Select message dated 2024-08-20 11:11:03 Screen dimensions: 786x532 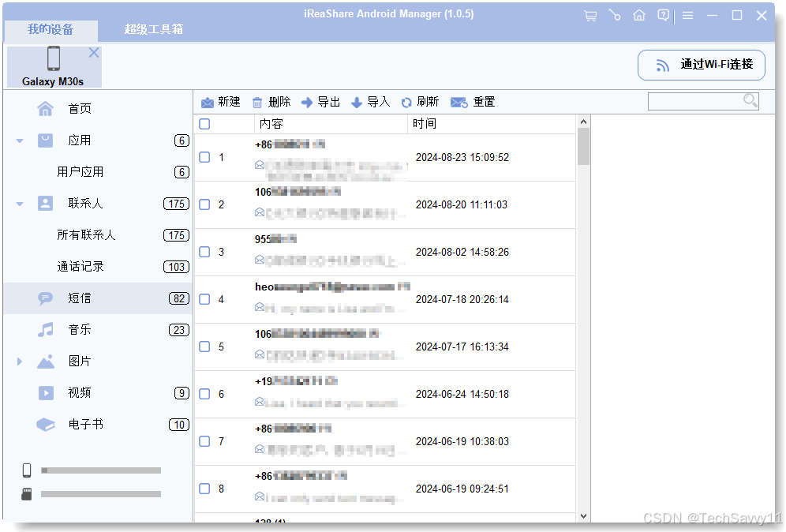pos(385,204)
